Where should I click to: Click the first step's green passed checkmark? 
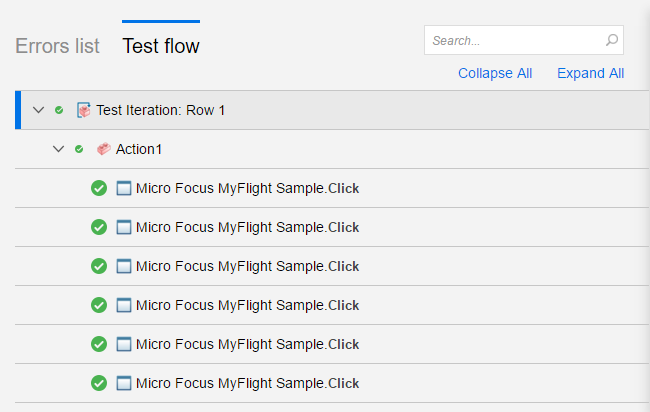coord(99,188)
